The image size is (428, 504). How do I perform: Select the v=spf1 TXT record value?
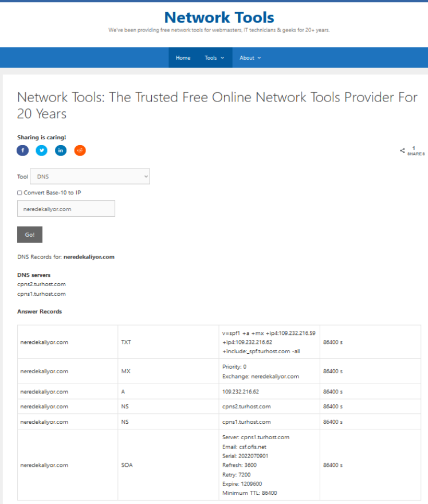pos(269,342)
